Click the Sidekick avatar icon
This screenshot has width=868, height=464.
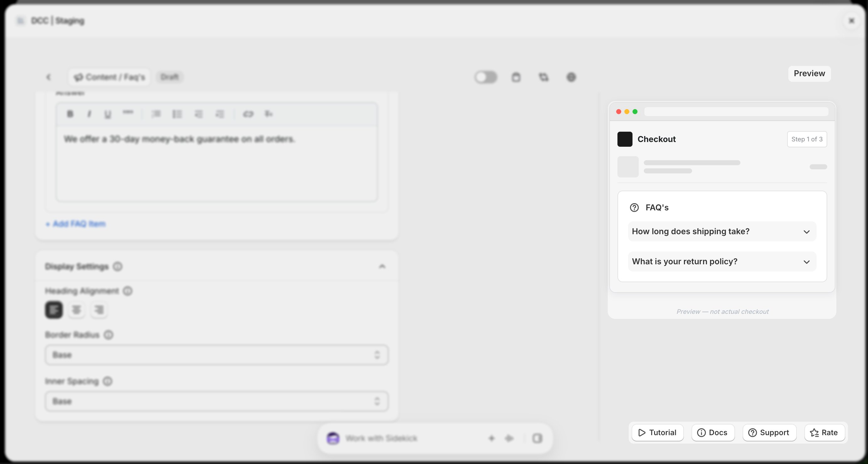333,438
